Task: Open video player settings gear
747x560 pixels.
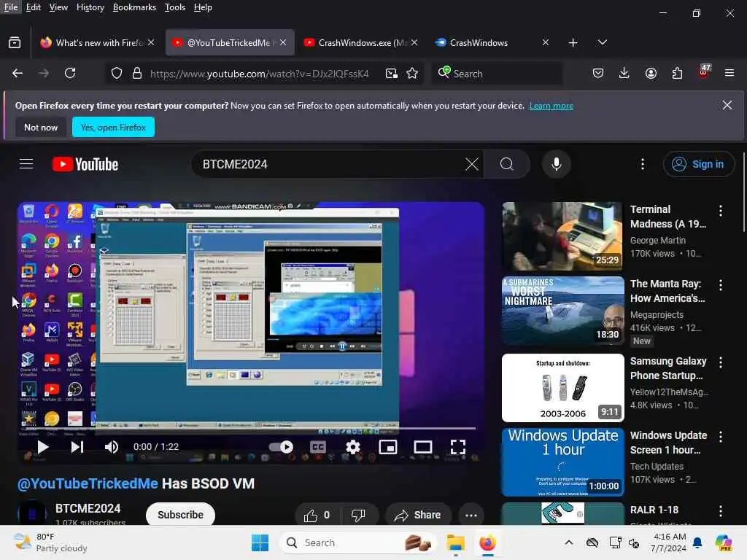Action: [x=352, y=447]
